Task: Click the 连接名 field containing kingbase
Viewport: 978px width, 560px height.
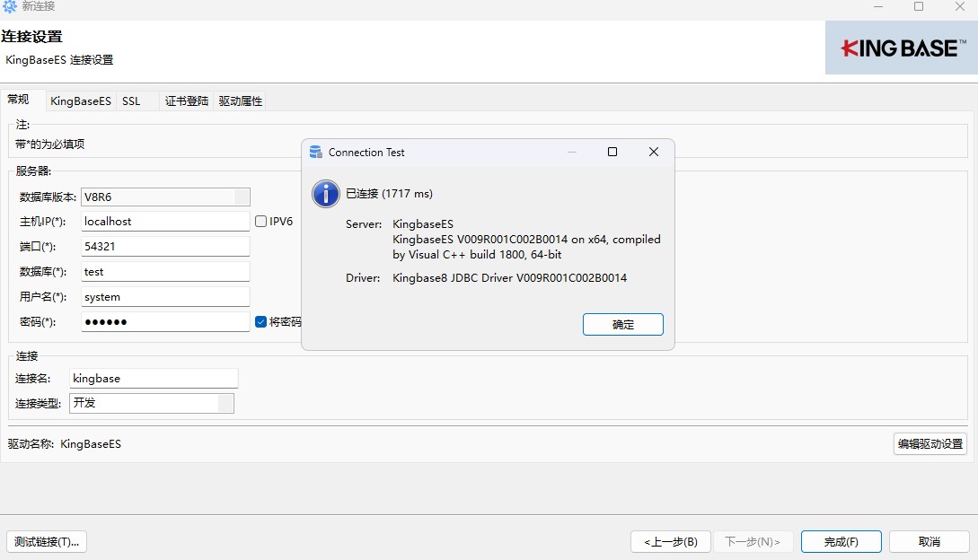Action: 154,379
